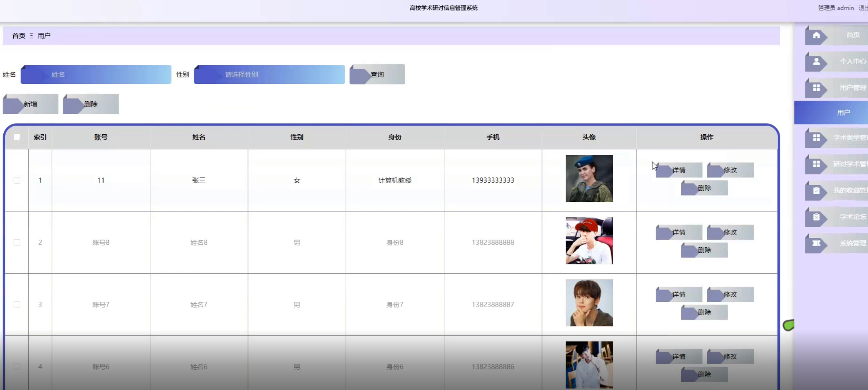
Task: Select the 用户 submenu item in sidebar
Action: click(x=843, y=113)
